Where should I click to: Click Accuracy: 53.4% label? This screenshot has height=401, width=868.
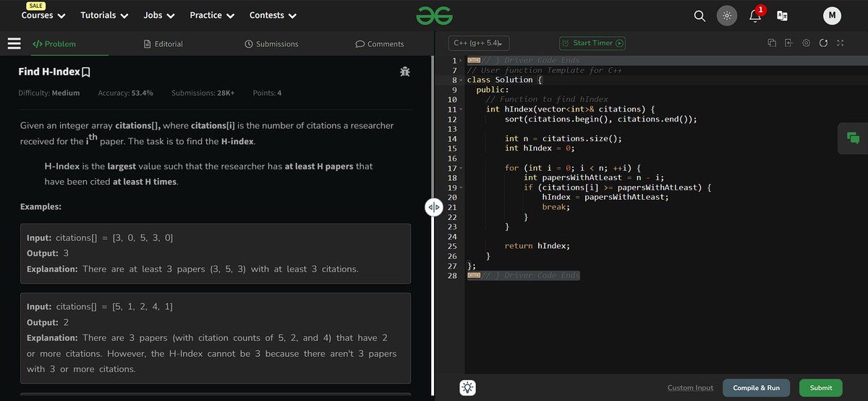(127, 93)
